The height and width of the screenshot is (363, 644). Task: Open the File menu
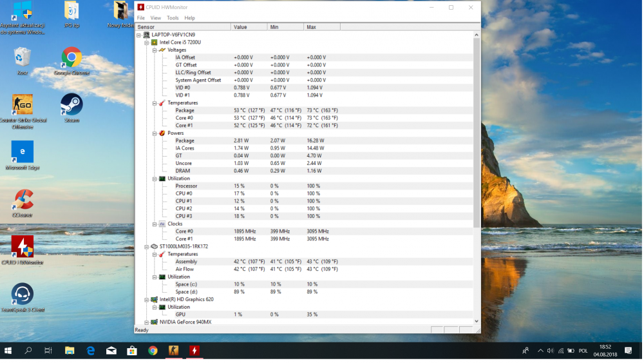pos(141,18)
